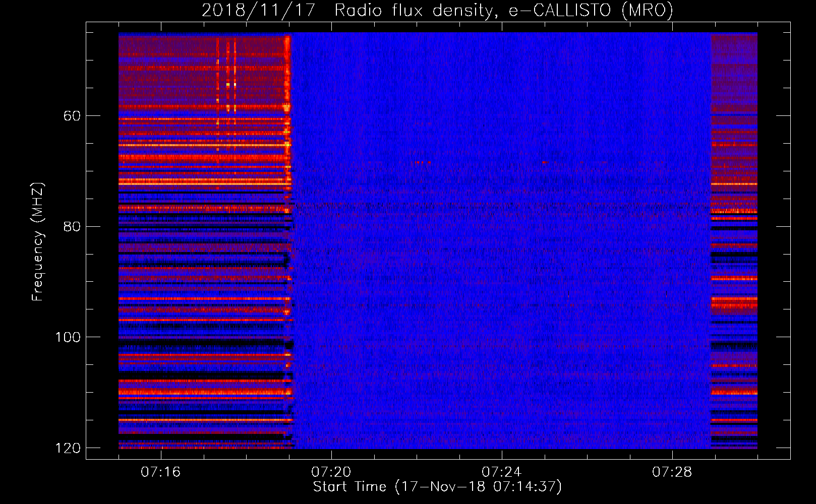Click the 'Start Time (17-Nov-18 07:14:37)' label
The height and width of the screenshot is (504, 816).
[437, 487]
